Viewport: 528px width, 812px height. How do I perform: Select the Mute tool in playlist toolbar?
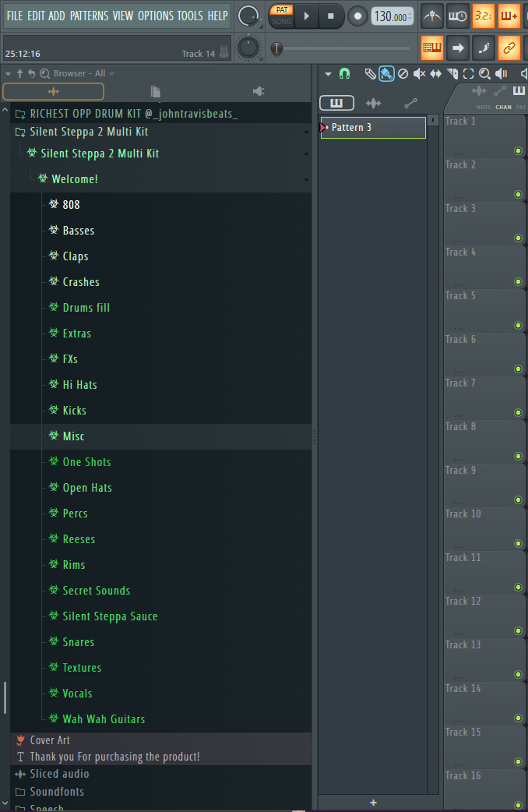(x=419, y=74)
